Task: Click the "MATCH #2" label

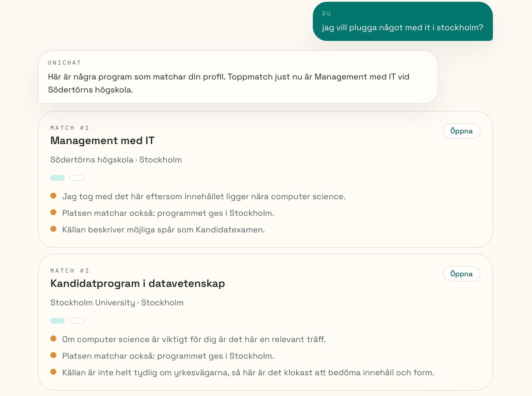Action: [x=70, y=271]
